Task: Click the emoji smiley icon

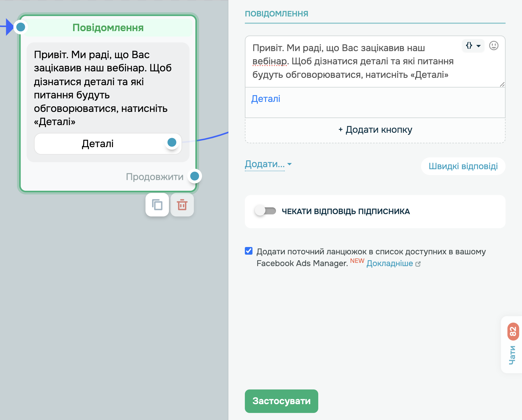Action: pyautogui.click(x=494, y=46)
